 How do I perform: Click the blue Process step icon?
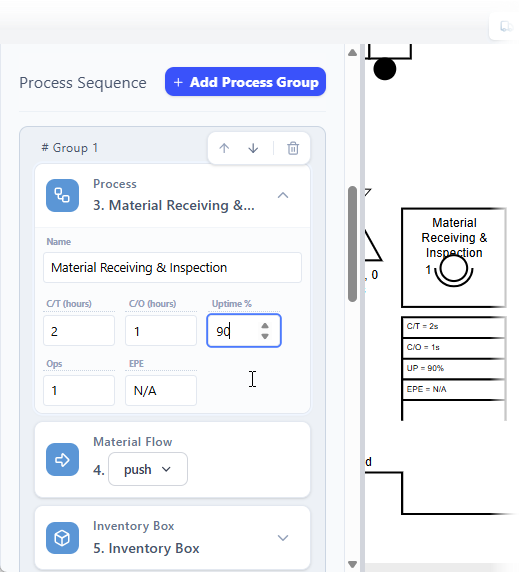tap(62, 195)
